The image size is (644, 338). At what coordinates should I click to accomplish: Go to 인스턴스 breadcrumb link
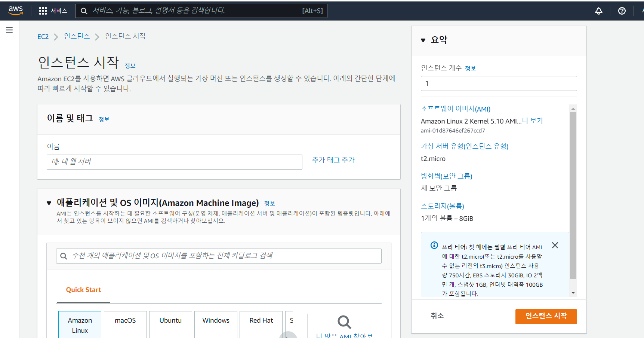point(77,36)
